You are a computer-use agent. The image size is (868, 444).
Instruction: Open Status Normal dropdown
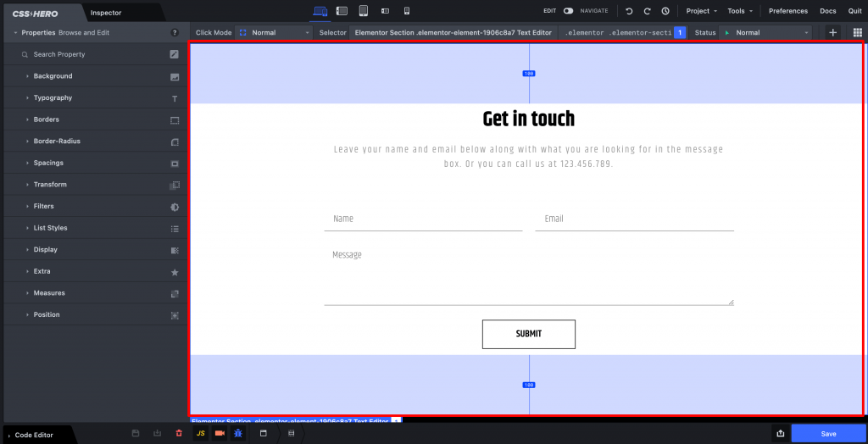(x=765, y=33)
